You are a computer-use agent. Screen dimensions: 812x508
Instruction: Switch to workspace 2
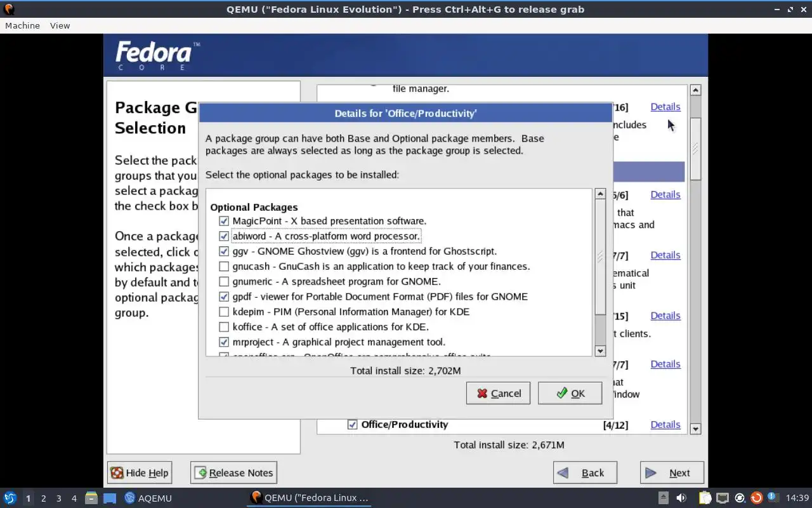pyautogui.click(x=43, y=498)
